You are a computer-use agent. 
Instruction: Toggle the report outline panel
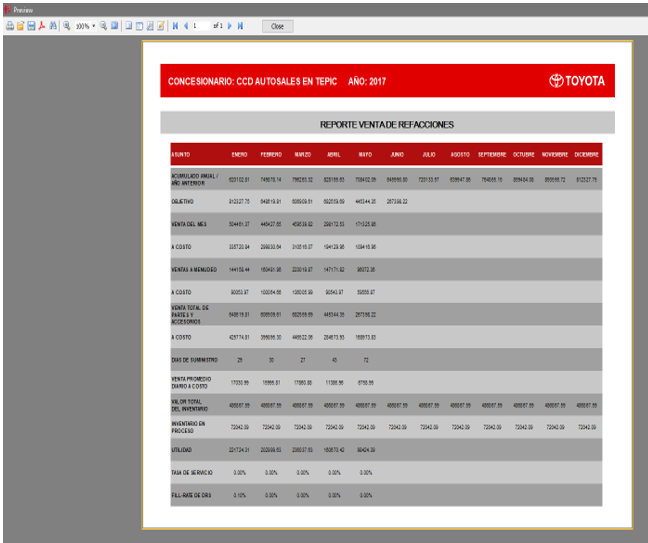129,26
